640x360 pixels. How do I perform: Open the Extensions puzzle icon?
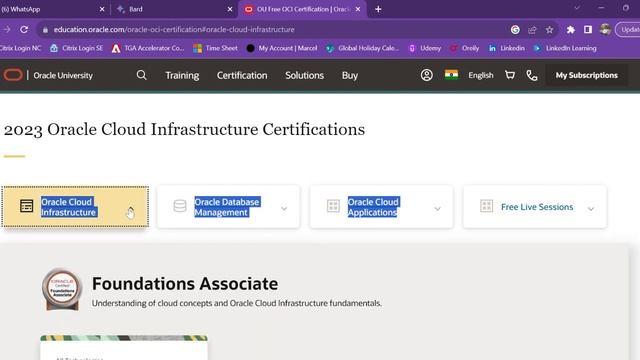click(571, 29)
